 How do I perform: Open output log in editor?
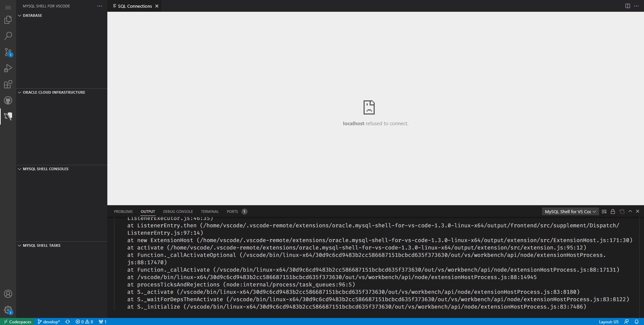[622, 212]
